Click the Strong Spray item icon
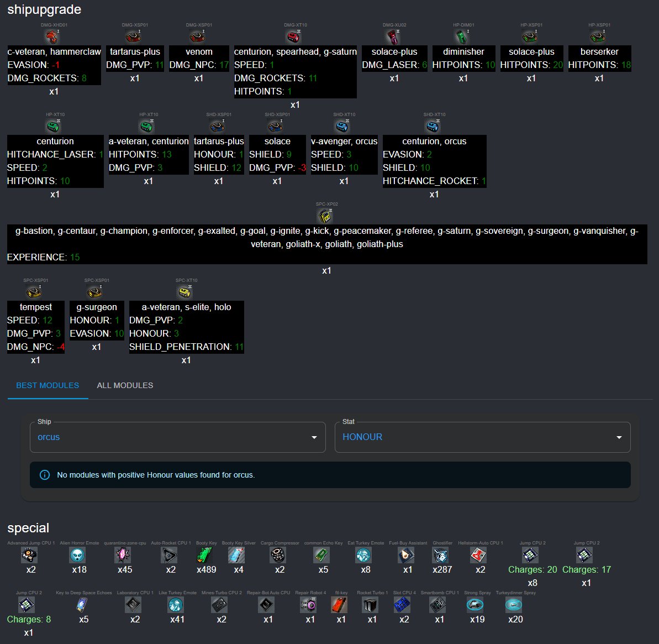 [x=477, y=605]
